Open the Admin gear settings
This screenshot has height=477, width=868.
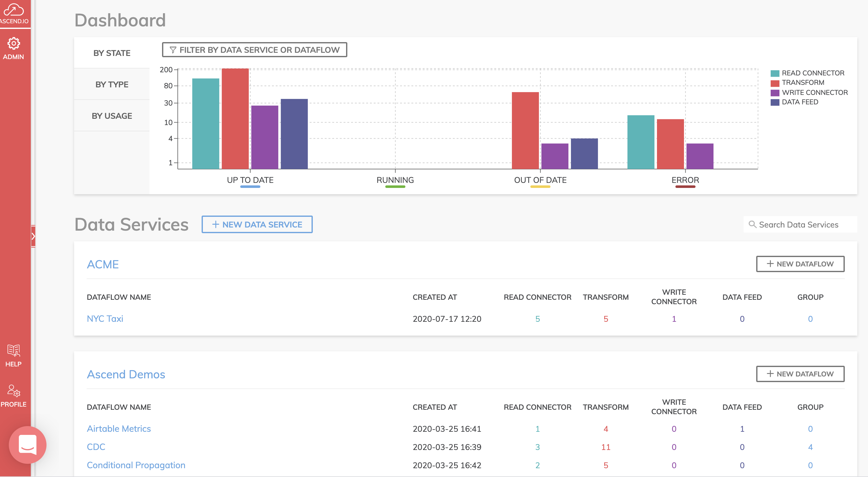14,48
